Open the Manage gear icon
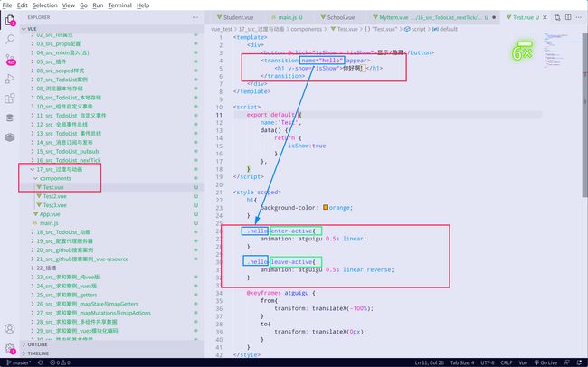Screen dimensions: 588x367 click(10, 348)
